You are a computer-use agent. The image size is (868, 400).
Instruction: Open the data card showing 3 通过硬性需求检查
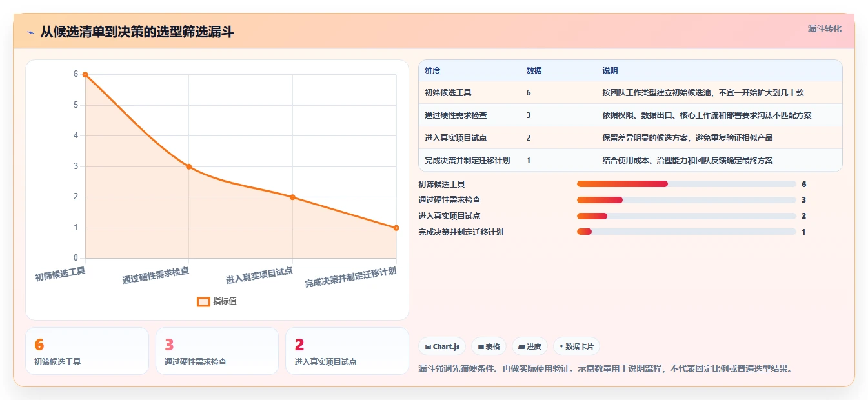pos(217,351)
